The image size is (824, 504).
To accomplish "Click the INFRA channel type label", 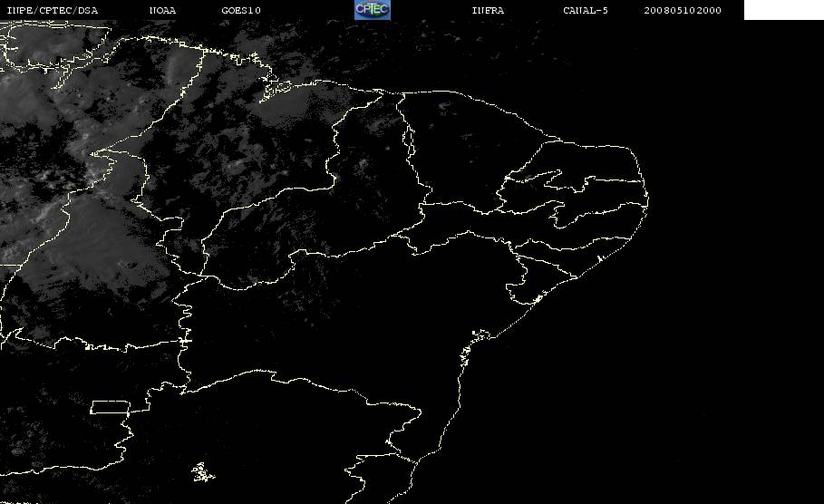I will tap(488, 11).
